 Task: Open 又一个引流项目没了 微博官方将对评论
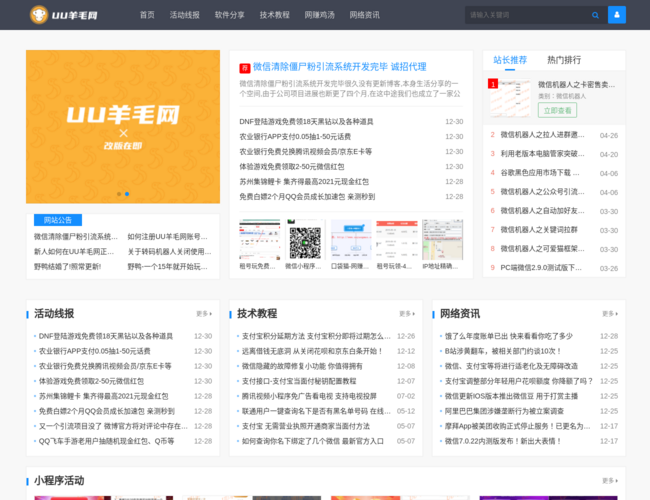[113, 426]
